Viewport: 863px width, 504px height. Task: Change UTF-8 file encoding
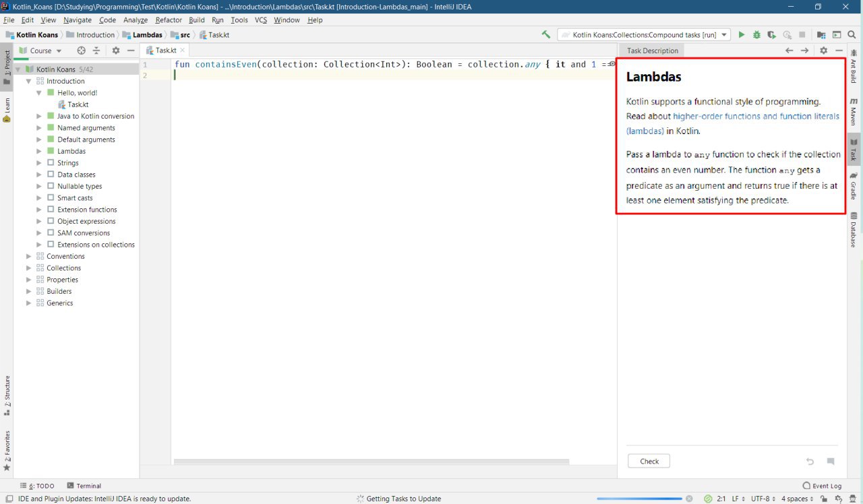click(x=763, y=499)
